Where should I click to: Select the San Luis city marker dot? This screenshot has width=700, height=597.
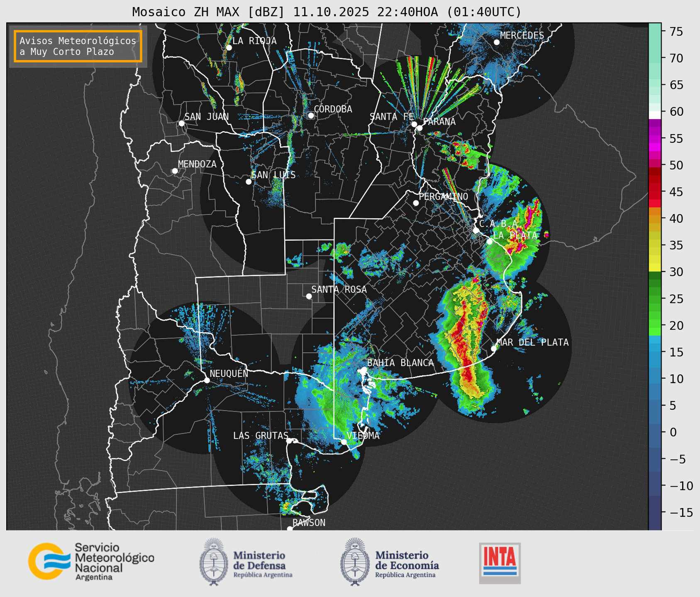(x=249, y=182)
